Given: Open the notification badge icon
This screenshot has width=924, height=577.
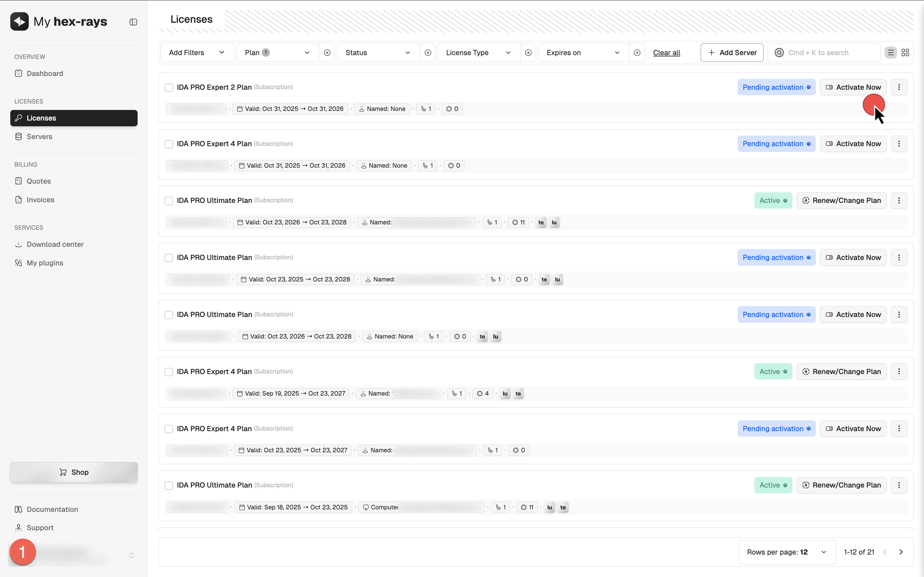Looking at the screenshot, I should pyautogui.click(x=22, y=552).
